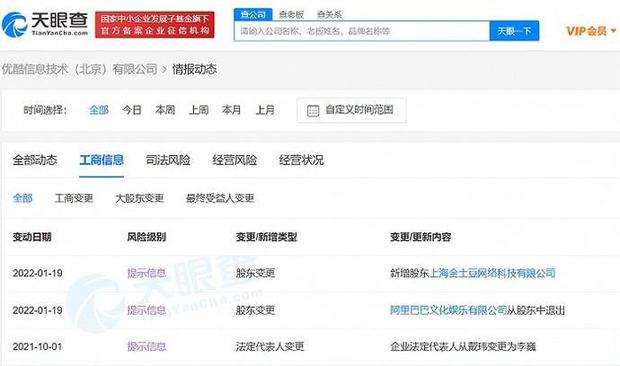This screenshot has height=366, width=620.
Task: Open 阿里巴巴文化娱乐有限公司 link
Action: click(x=448, y=310)
